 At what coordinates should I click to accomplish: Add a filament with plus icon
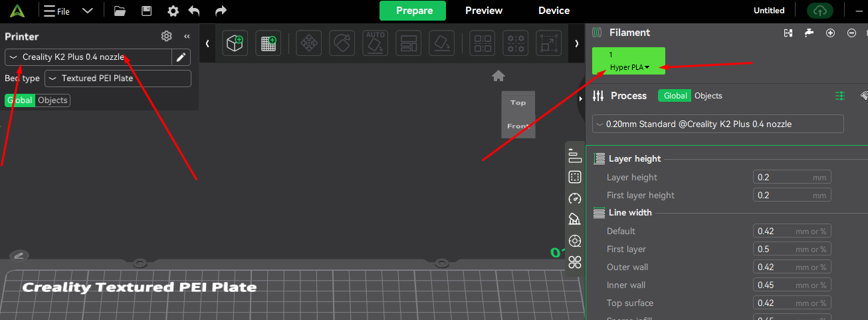click(830, 33)
